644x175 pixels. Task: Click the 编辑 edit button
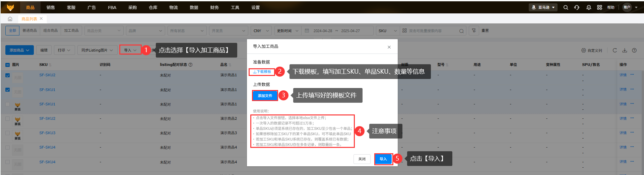[44, 50]
